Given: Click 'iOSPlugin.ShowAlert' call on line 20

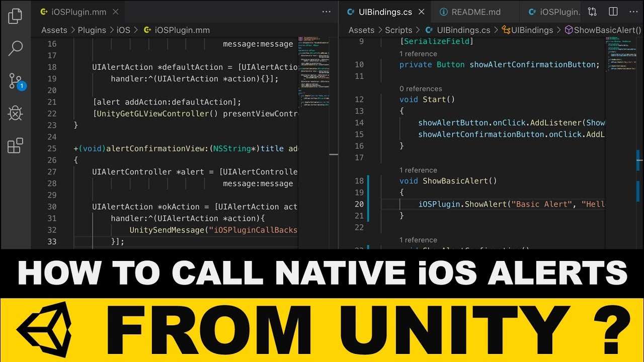Looking at the screenshot, I should point(462,204).
